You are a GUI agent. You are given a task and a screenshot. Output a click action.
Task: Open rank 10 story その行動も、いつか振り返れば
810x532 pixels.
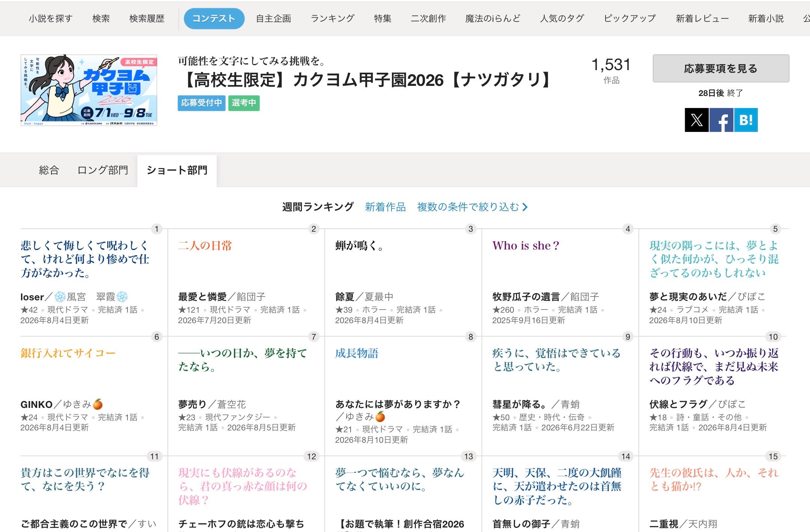[714, 367]
